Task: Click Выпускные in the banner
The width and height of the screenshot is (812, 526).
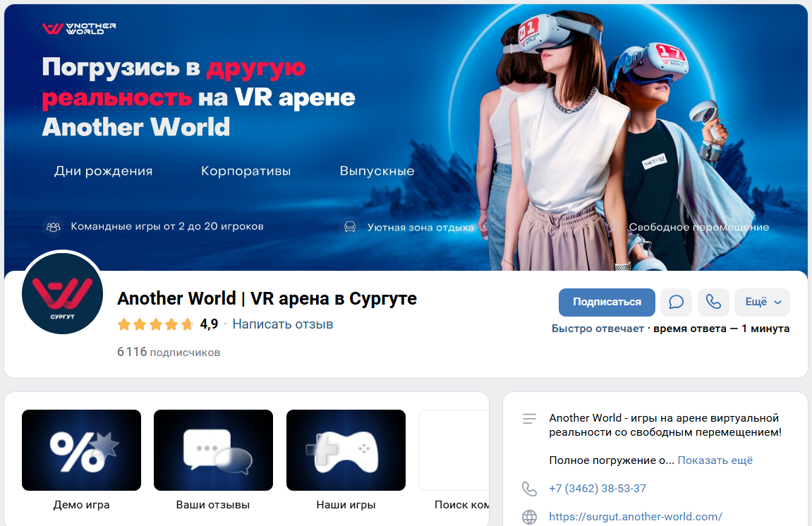Action: pyautogui.click(x=377, y=171)
